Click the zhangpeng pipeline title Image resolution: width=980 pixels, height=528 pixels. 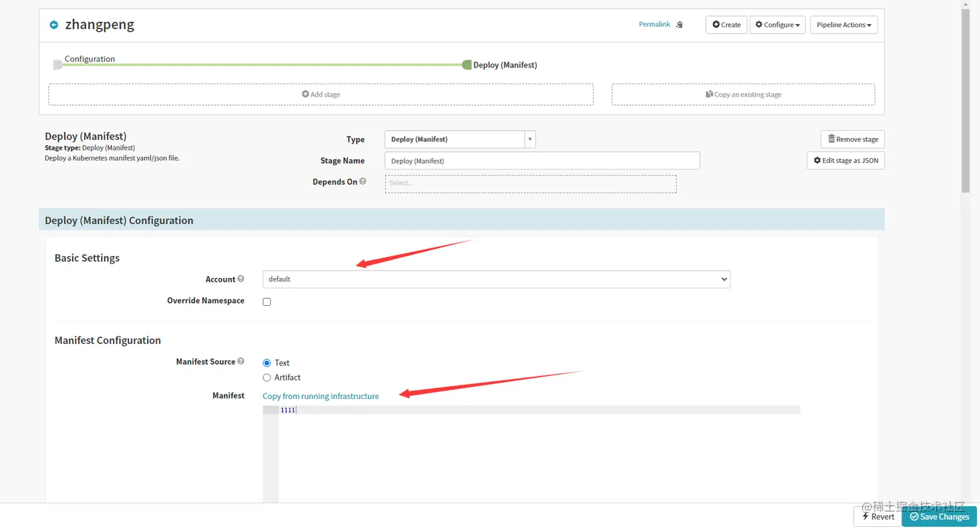(x=100, y=25)
